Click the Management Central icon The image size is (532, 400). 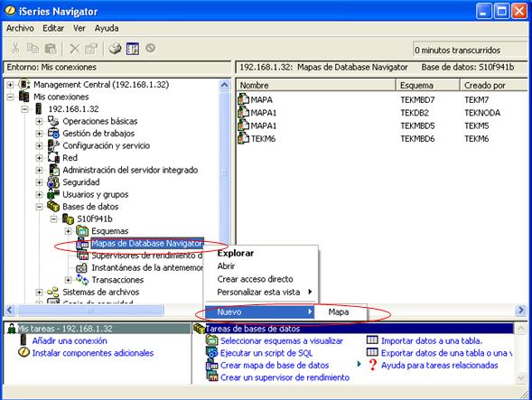tap(24, 84)
